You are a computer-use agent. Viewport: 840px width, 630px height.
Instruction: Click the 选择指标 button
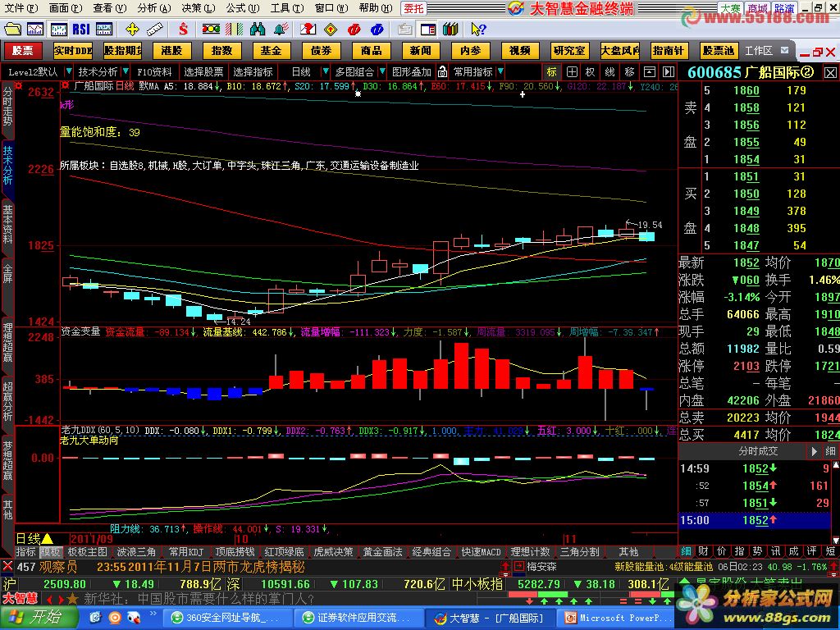tap(253, 72)
